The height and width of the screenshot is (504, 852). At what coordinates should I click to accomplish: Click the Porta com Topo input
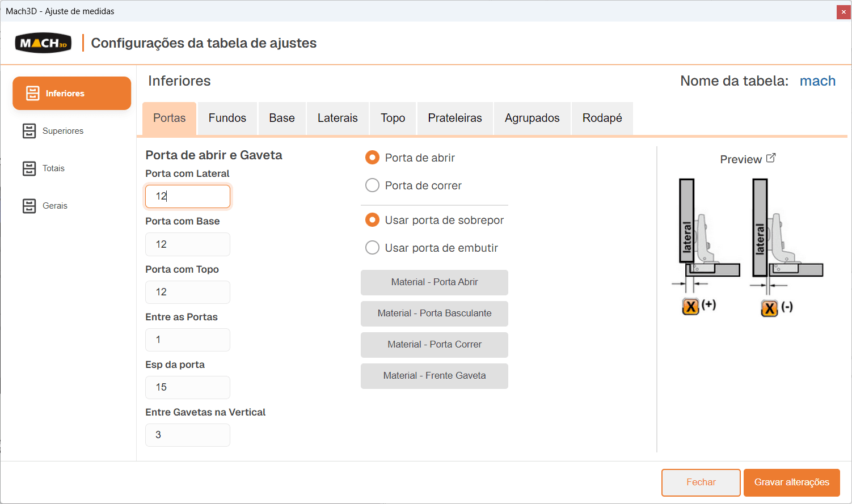coord(188,292)
